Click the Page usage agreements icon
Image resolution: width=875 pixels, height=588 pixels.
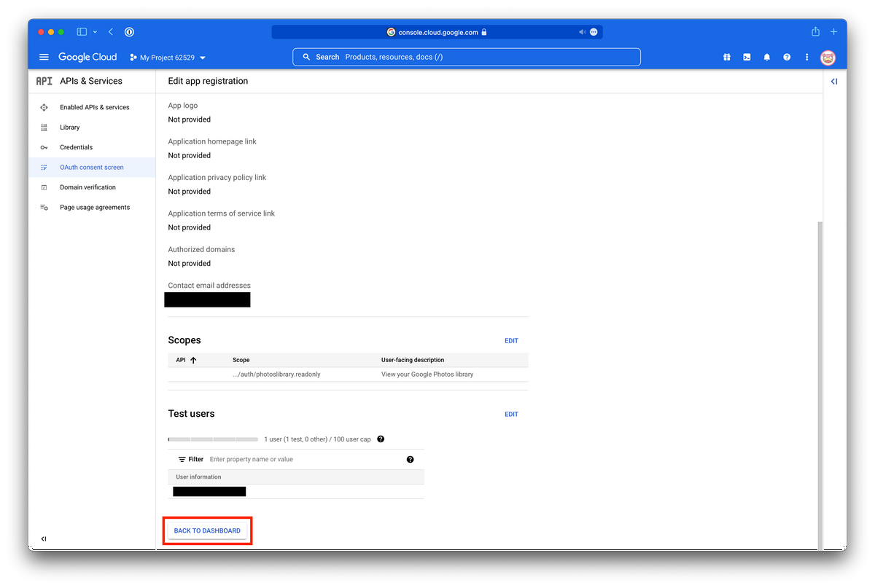click(x=44, y=208)
